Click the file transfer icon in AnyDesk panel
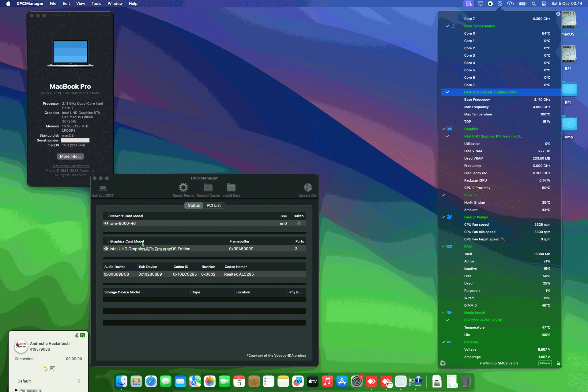The height and width of the screenshot is (392, 588). coord(44,368)
